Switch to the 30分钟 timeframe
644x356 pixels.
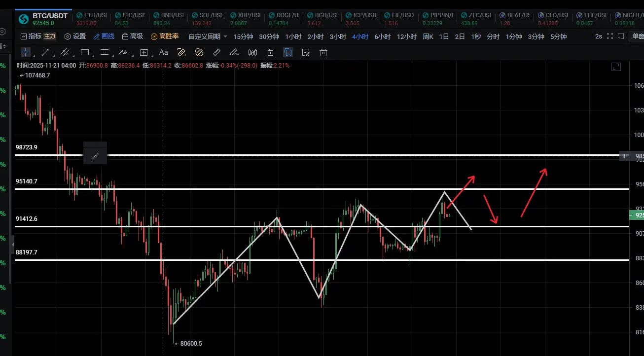(269, 36)
